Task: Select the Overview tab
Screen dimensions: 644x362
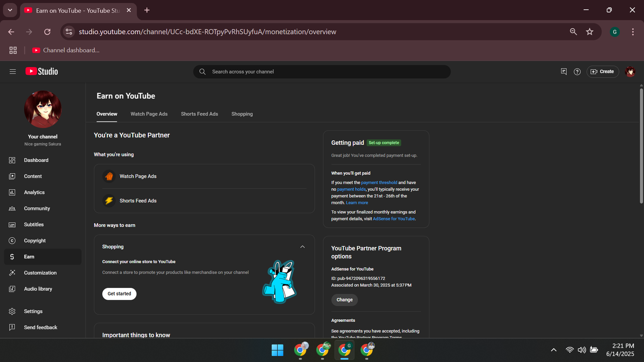Action: [x=107, y=114]
